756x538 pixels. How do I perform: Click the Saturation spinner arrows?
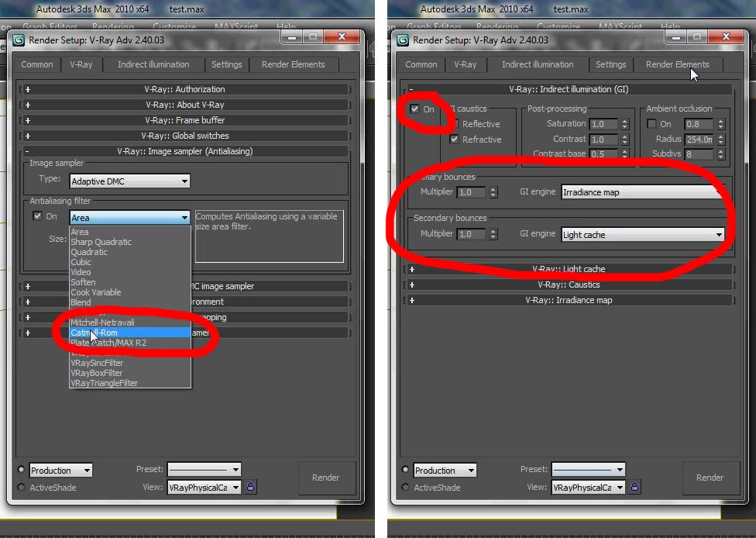[625, 124]
